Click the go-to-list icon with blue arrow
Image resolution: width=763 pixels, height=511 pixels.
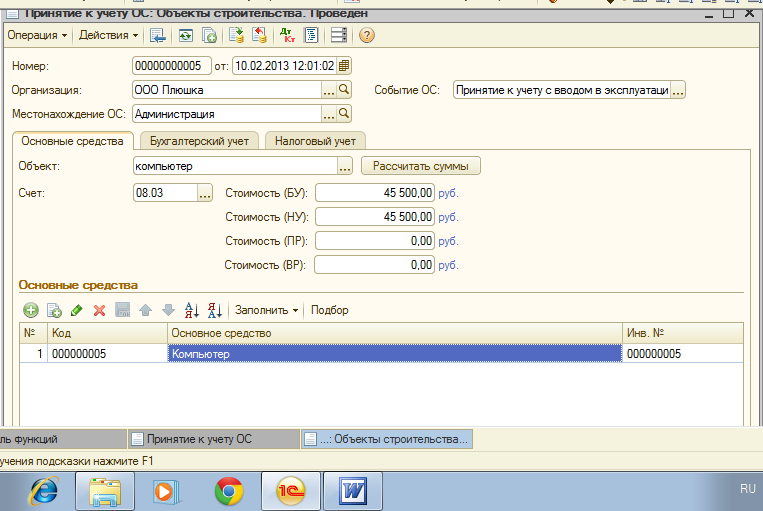pos(158,35)
